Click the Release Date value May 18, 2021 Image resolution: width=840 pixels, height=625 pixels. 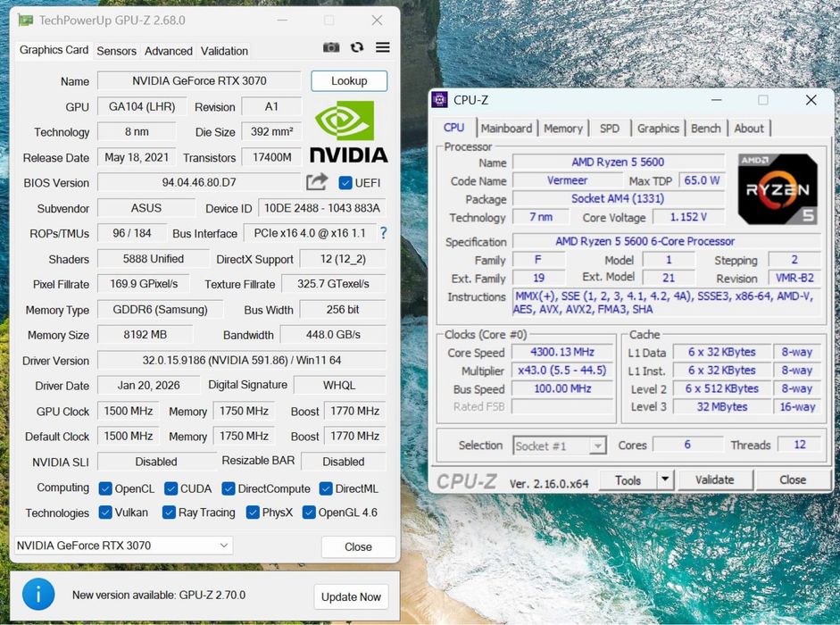[137, 158]
